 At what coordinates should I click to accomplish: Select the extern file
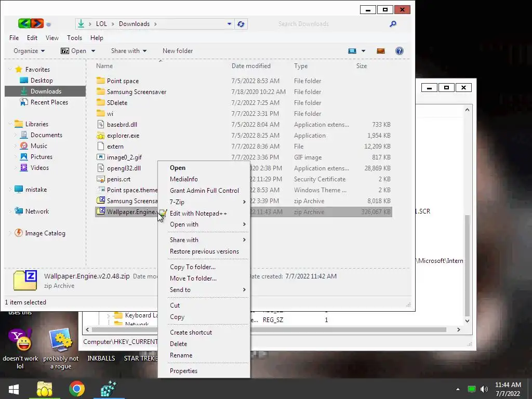115,146
